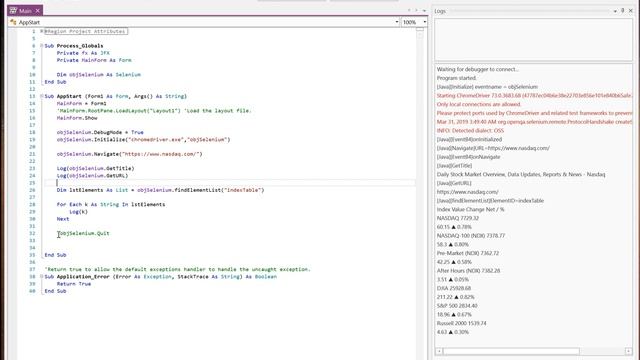Click 'Private MainForm As Form' line
This screenshot has width=640, height=360.
click(x=94, y=60)
